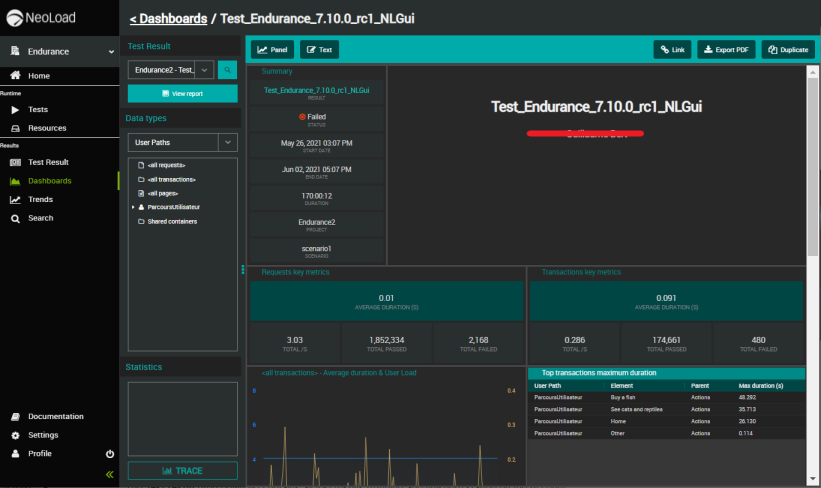Click the View report button
Viewport: 821px width, 488px height.
click(182, 93)
